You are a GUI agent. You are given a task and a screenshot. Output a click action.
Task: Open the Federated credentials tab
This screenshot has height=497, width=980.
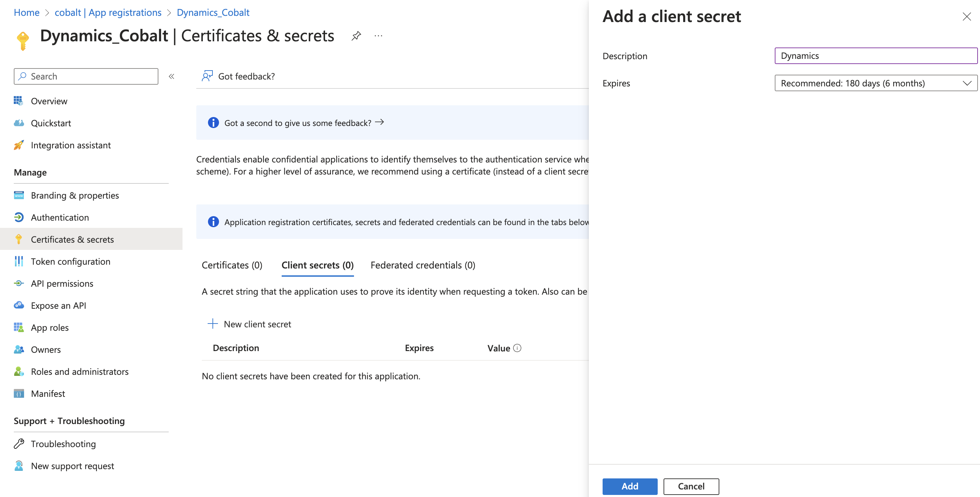(x=423, y=265)
